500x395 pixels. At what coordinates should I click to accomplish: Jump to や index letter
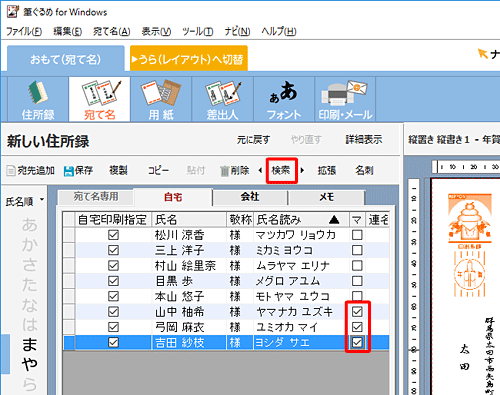pyautogui.click(x=29, y=364)
